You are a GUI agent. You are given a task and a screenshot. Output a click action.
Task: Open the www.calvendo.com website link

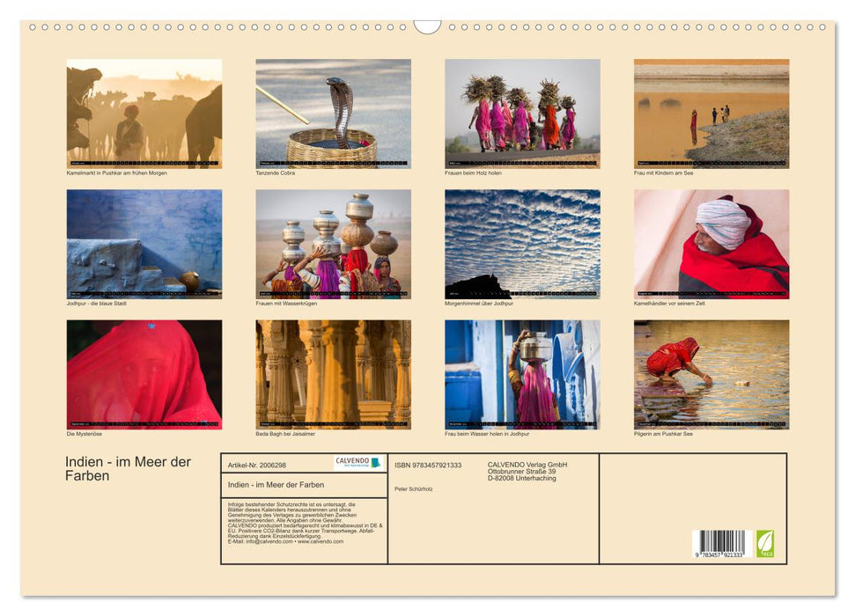click(321, 543)
